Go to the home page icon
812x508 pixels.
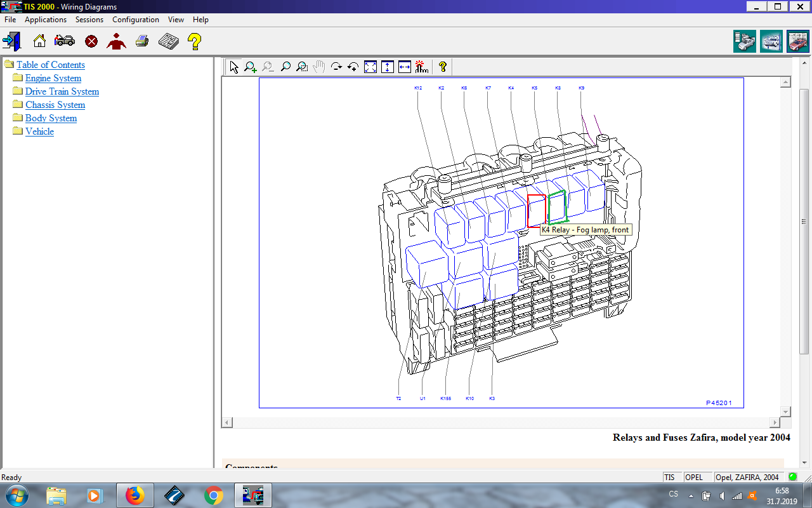39,42
